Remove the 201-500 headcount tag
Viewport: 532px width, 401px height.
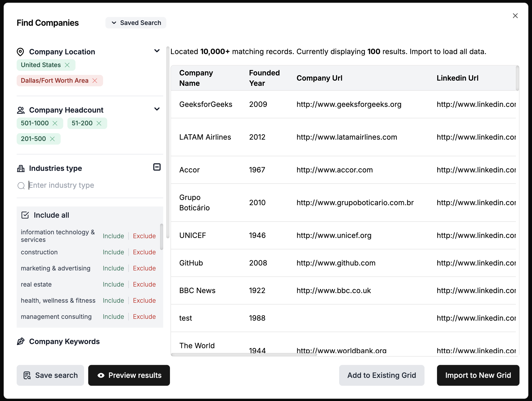(52, 139)
